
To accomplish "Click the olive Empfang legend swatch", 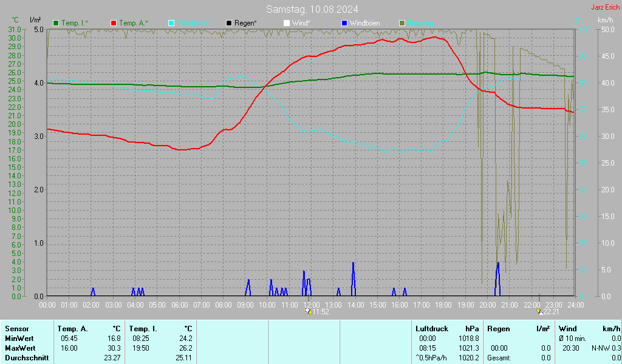I will (402, 23).
